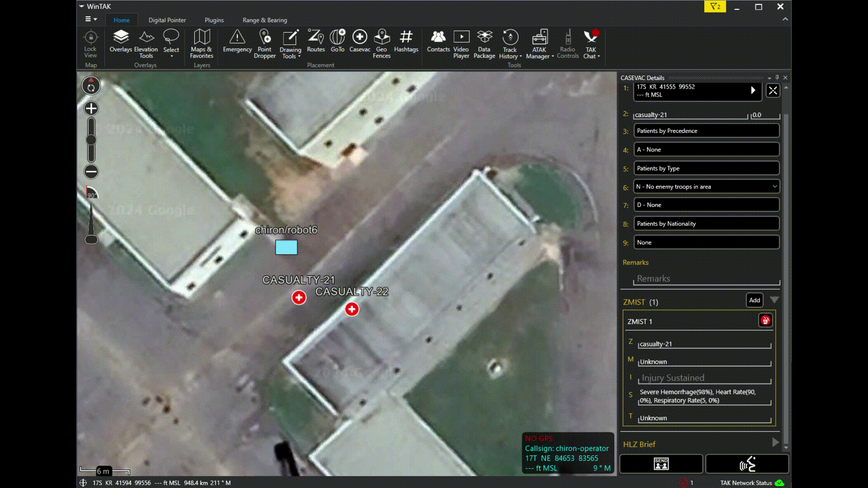
Task: Open Patients by Nationality
Action: [x=707, y=224]
